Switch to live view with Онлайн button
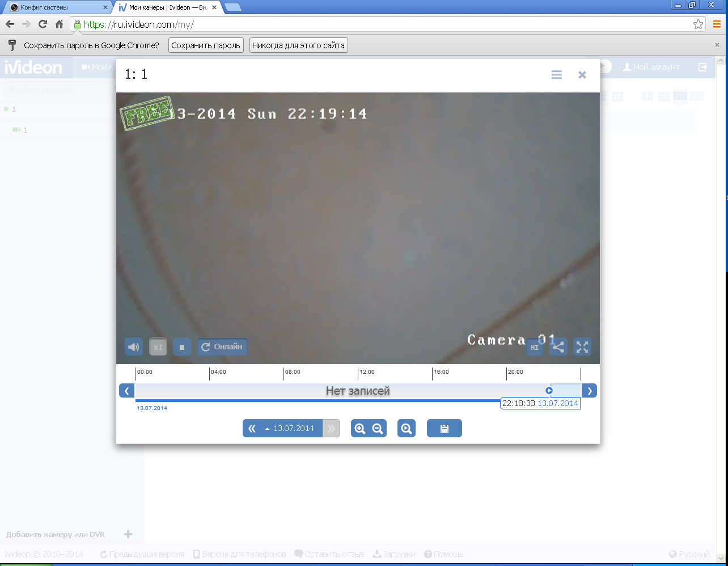This screenshot has width=728, height=566. (x=222, y=347)
